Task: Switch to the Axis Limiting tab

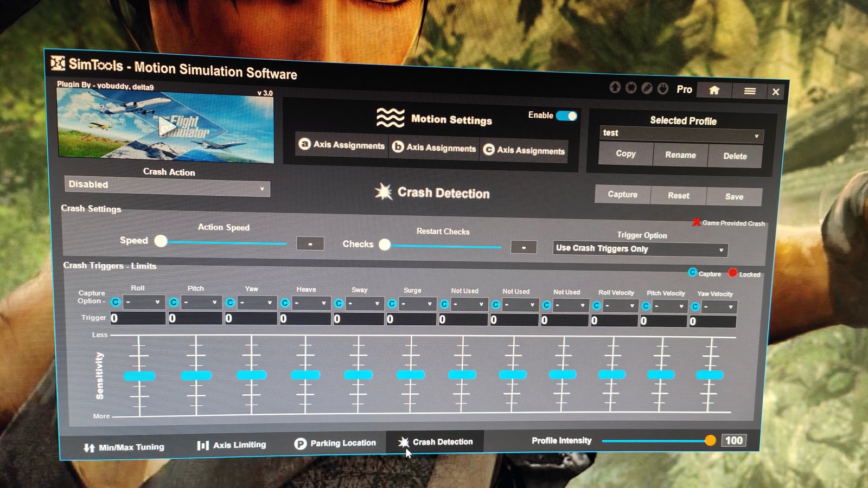Action: coord(232,445)
